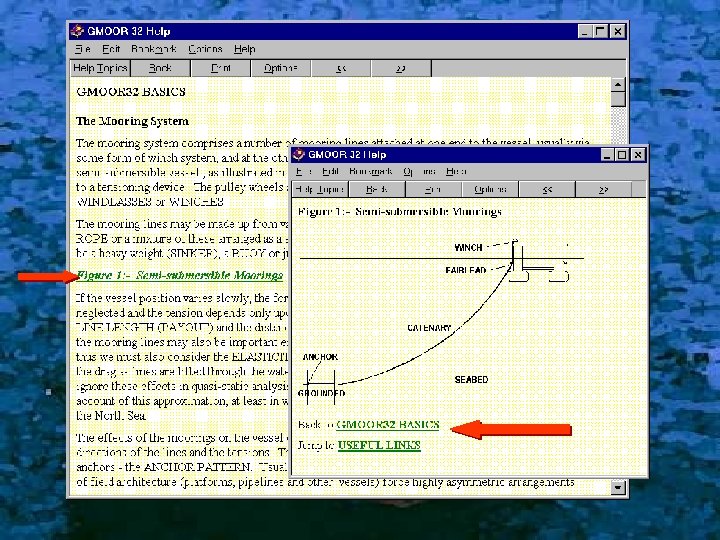Click WINCH label in the diagram
This screenshot has width=720, height=540.
pyautogui.click(x=468, y=248)
